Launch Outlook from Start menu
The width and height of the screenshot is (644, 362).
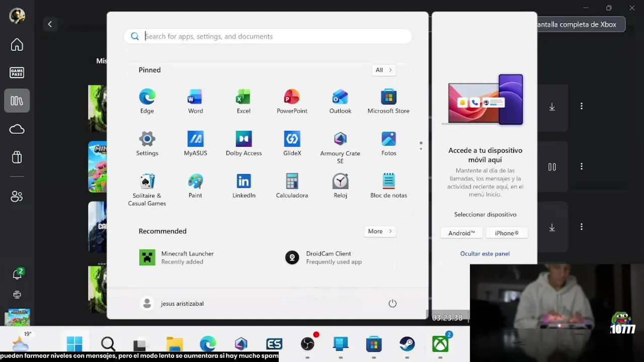coord(340,101)
